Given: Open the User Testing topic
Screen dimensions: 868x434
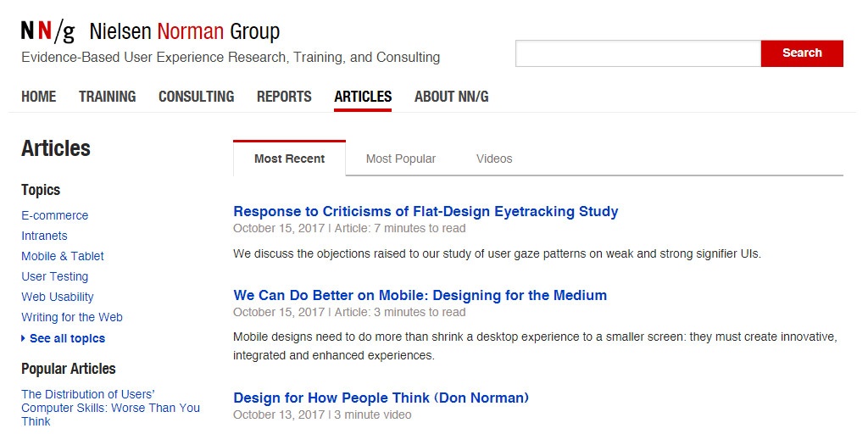Looking at the screenshot, I should (54, 276).
